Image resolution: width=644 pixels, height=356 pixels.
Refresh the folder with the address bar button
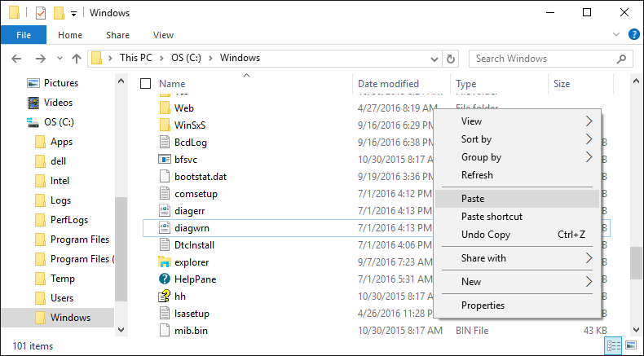(x=451, y=59)
